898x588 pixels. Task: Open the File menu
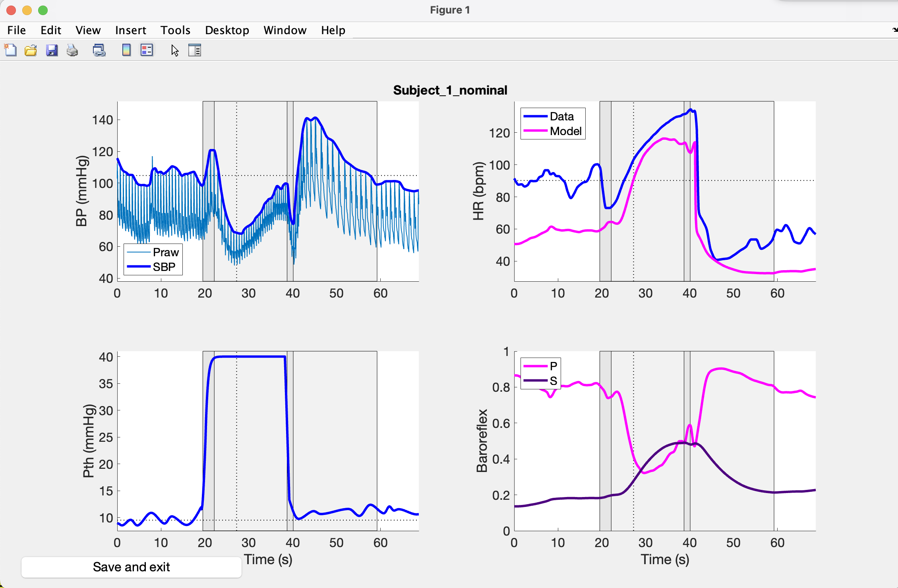16,30
